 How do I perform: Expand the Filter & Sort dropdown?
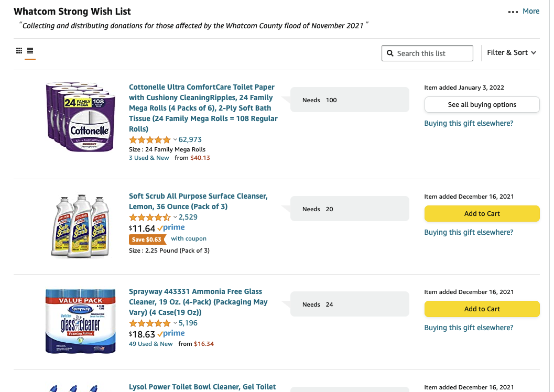point(511,52)
